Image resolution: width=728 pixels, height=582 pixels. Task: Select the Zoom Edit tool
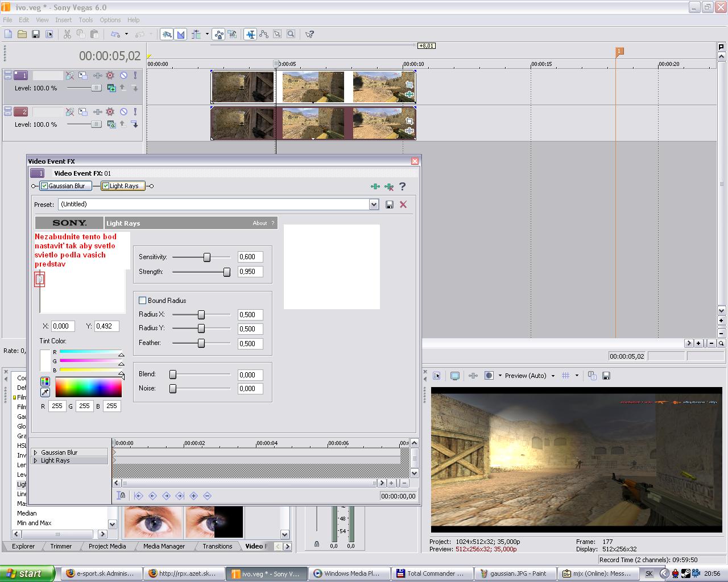[291, 34]
